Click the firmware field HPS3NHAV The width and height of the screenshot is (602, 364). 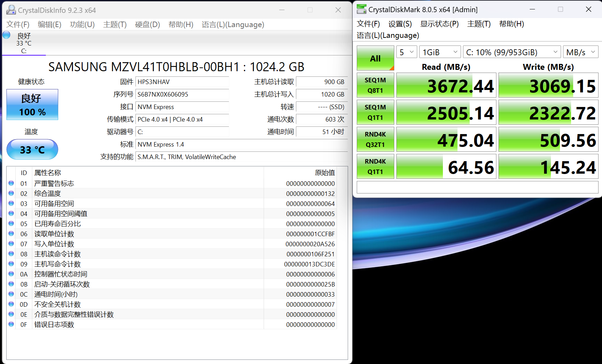(x=182, y=82)
